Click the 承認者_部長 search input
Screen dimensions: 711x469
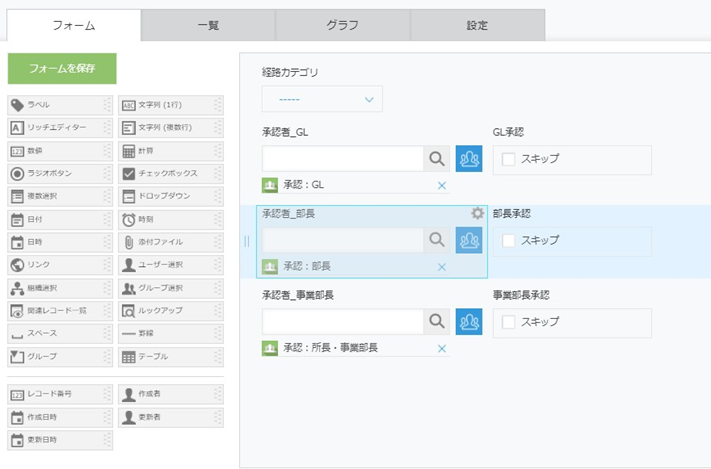click(343, 240)
